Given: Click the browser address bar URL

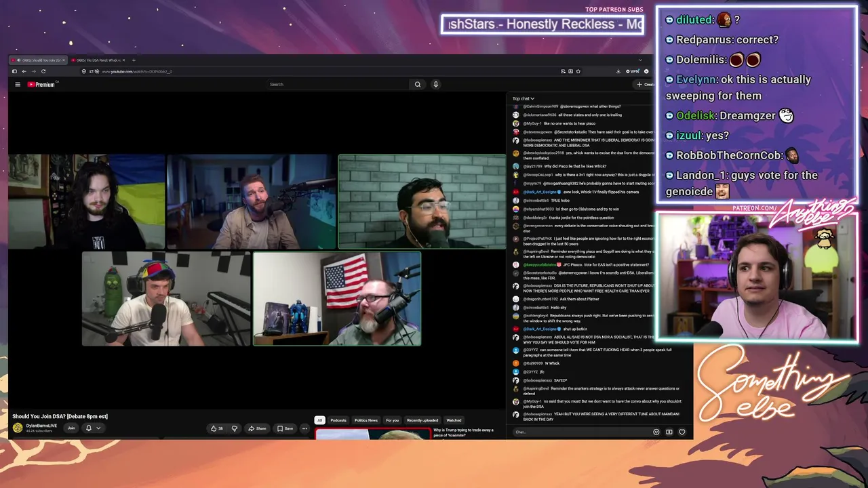Looking at the screenshot, I should tap(137, 71).
